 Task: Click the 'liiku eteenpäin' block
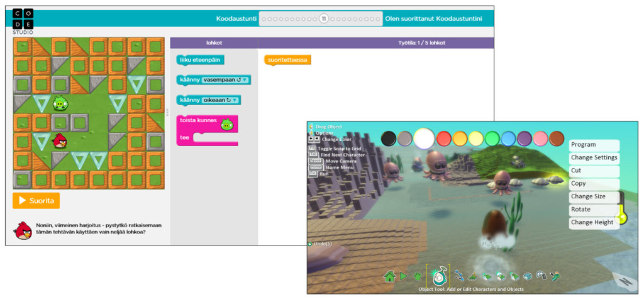tap(200, 60)
